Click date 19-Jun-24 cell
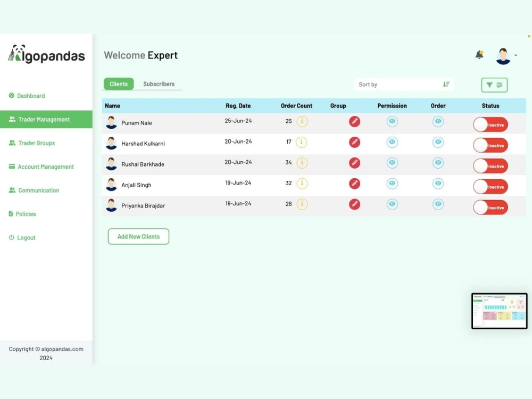 coord(238,183)
